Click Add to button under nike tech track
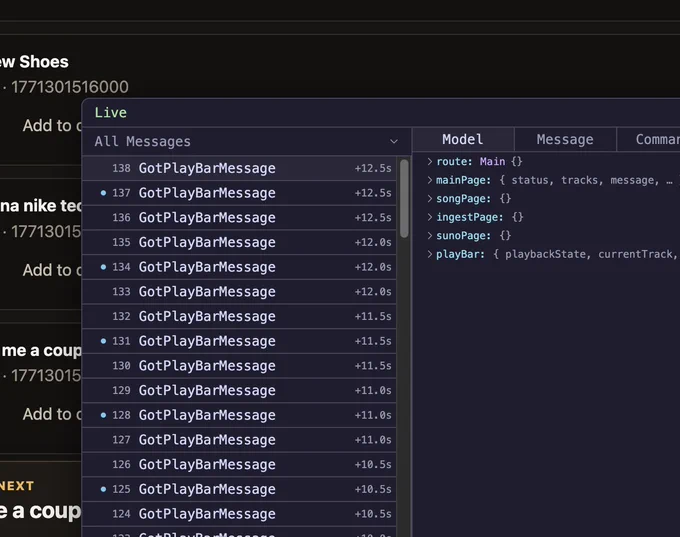The width and height of the screenshot is (680, 537). click(x=52, y=270)
